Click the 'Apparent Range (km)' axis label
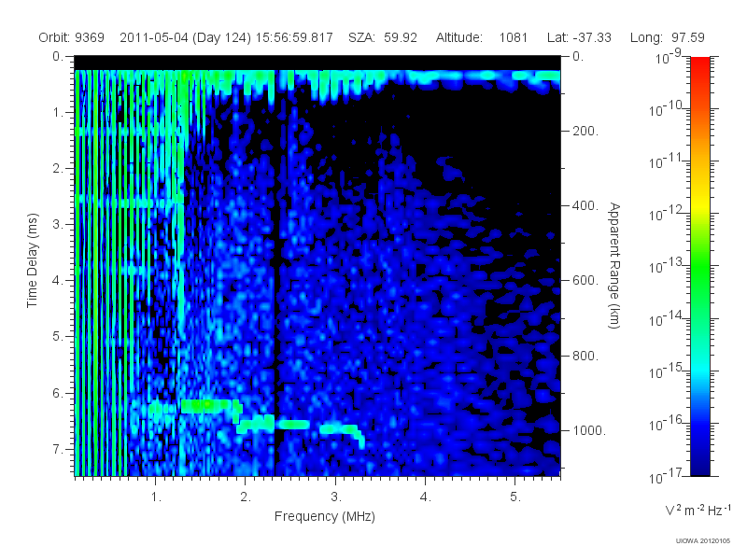Viewport: 747px width, 560px height. pos(614,265)
